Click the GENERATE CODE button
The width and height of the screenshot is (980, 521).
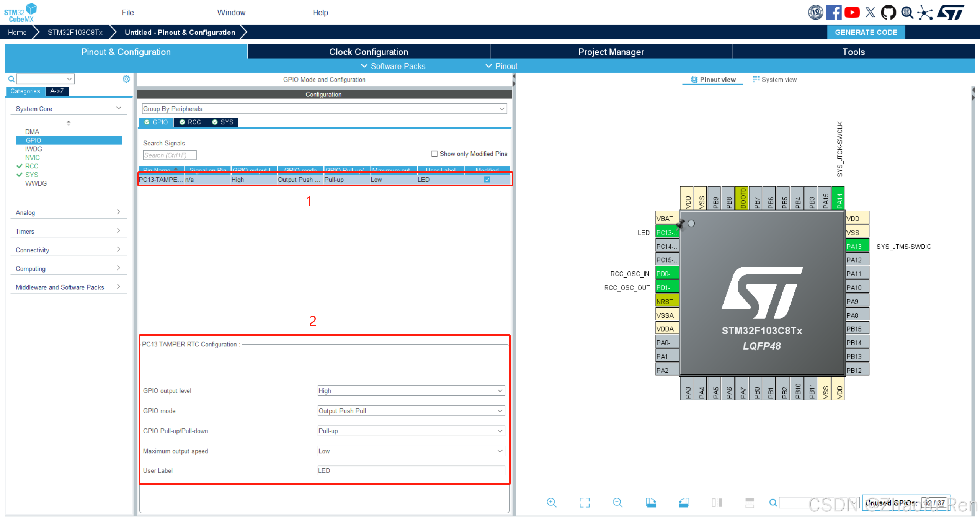tap(866, 32)
